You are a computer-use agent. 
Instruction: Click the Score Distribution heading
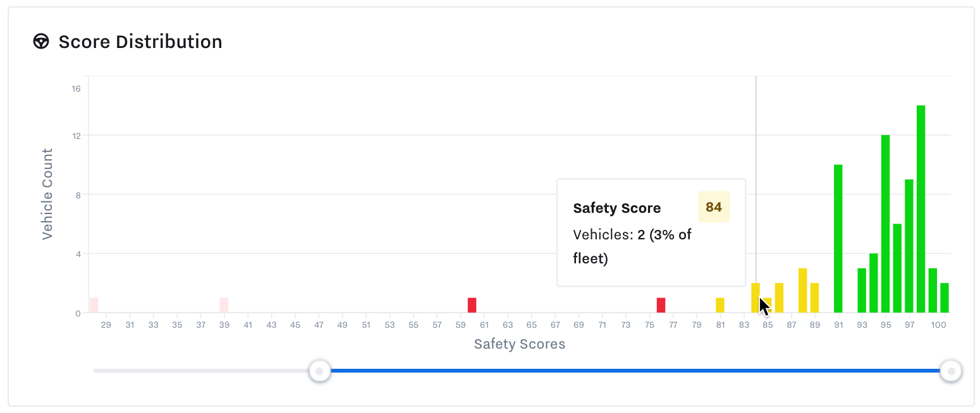click(140, 42)
